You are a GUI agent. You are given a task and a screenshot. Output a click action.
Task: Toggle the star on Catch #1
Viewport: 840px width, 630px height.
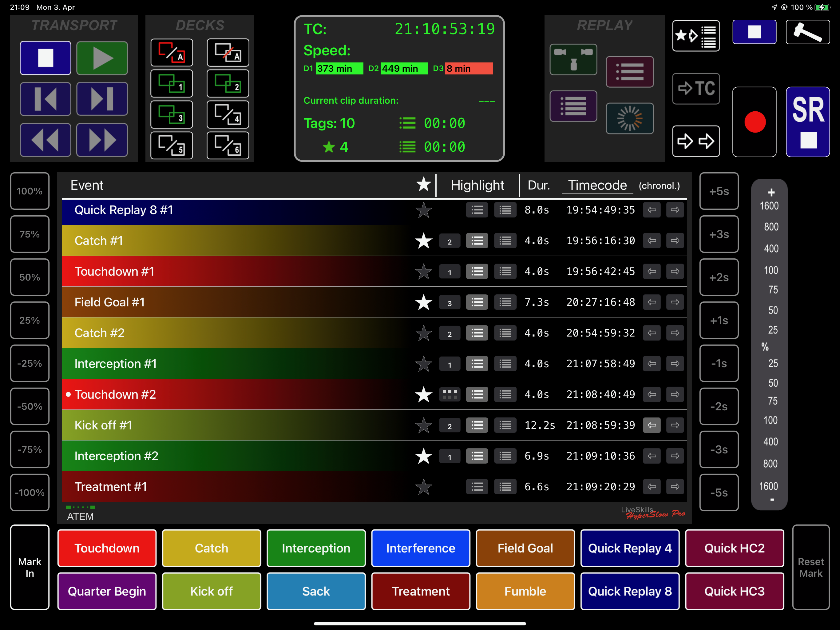(x=423, y=241)
